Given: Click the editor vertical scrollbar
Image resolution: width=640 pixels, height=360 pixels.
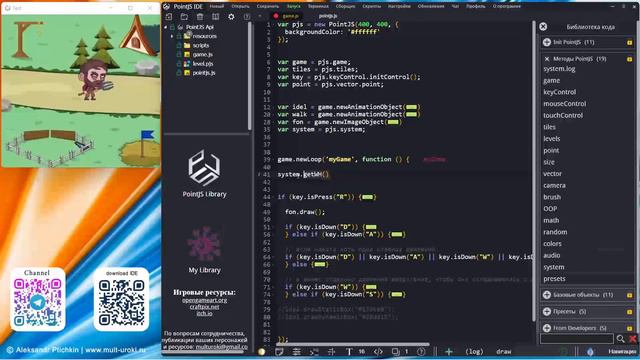Looking at the screenshot, I should point(533,171).
